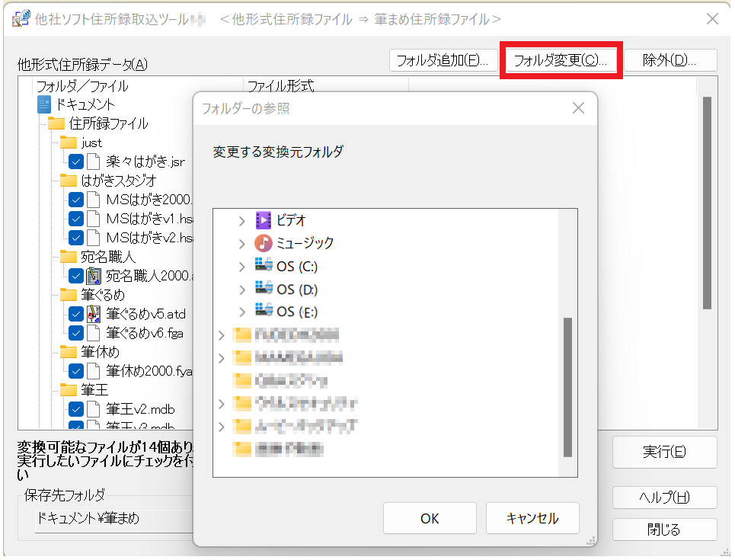Image resolution: width=735 pixels, height=560 pixels.
Task: Confirm folder selection with OK
Action: (x=430, y=518)
